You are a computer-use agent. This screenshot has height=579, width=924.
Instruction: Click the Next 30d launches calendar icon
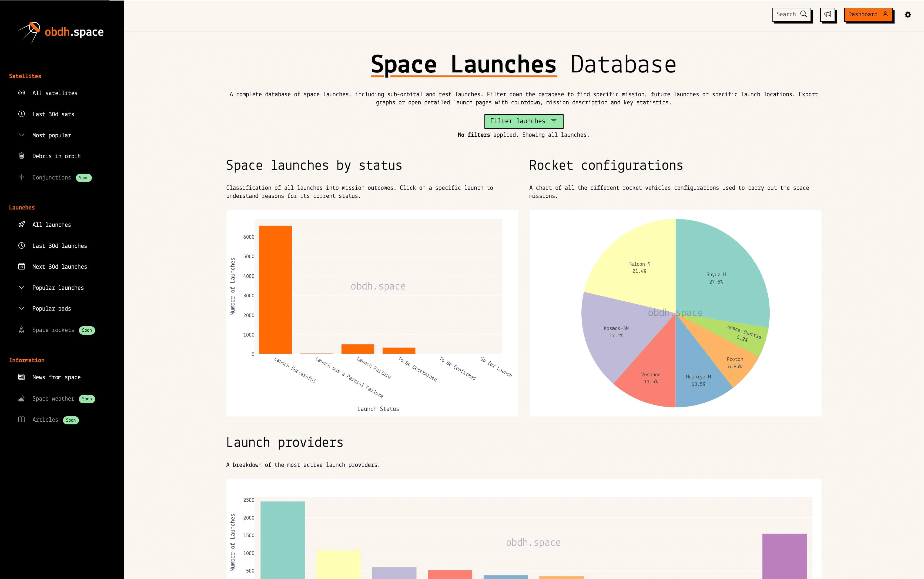point(22,267)
